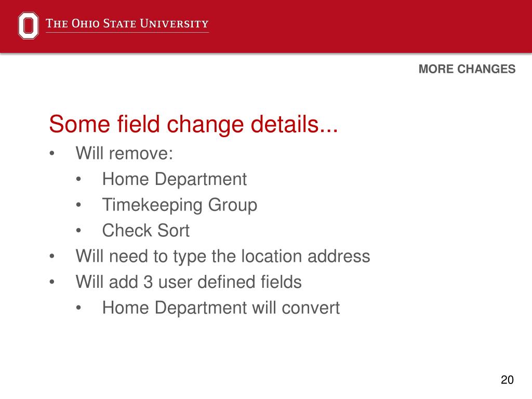Click the Ohio State block O logo
This screenshot has height=399, width=532.
28,25
